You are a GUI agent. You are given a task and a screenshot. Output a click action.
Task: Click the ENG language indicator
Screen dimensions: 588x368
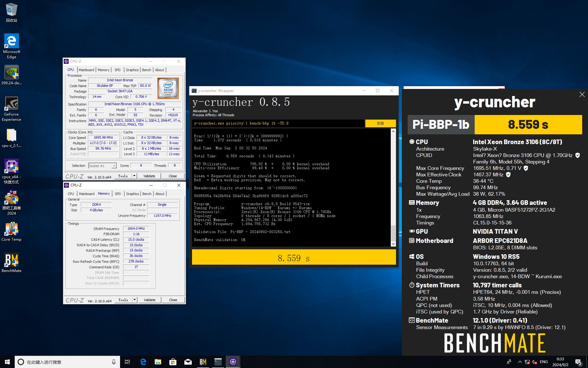point(544,362)
